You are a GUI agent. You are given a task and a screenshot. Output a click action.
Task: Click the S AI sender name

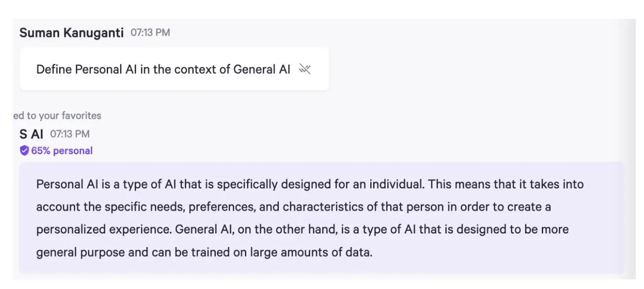pos(32,134)
